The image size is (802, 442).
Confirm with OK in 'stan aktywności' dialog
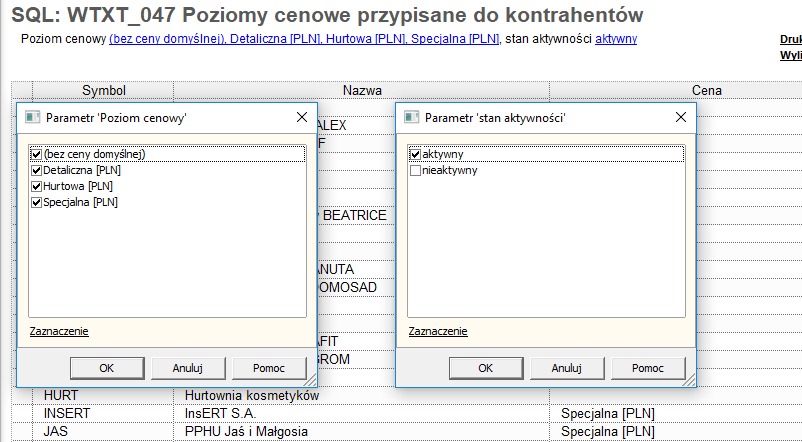pos(486,368)
